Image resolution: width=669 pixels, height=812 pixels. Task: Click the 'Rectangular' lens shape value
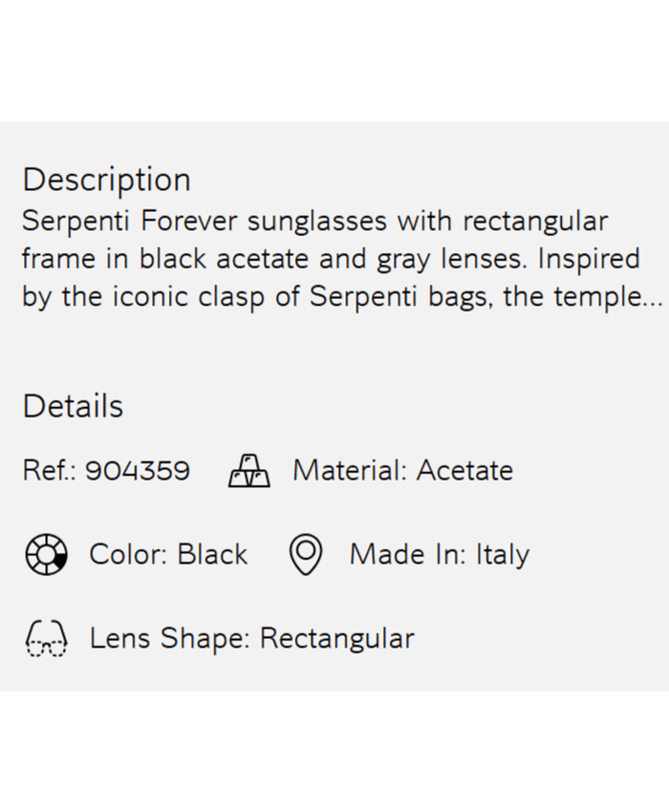click(x=336, y=638)
